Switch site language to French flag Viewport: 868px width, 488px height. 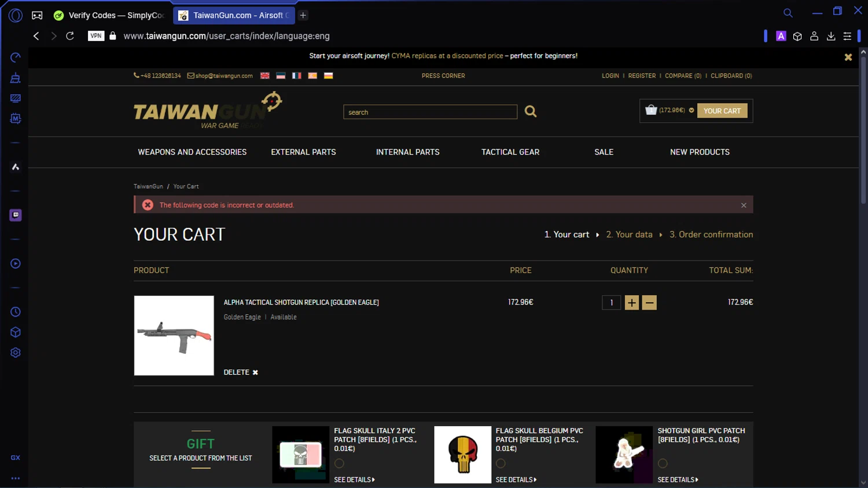[x=297, y=76]
